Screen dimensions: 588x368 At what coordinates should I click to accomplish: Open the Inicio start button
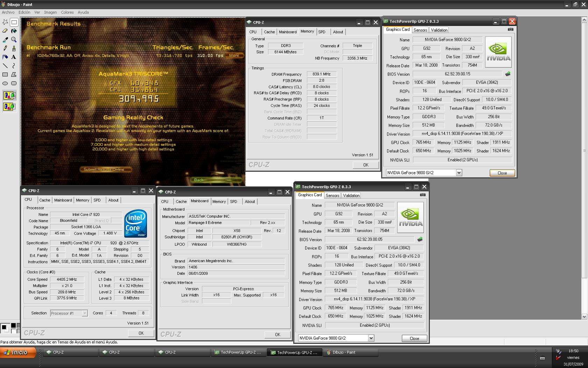point(18,352)
